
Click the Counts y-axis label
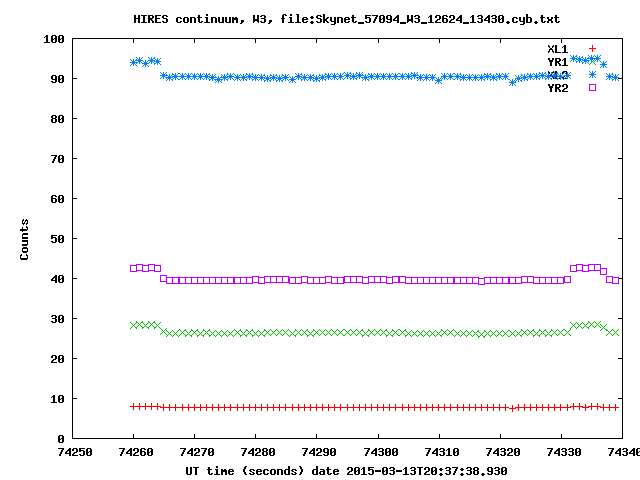(24, 239)
